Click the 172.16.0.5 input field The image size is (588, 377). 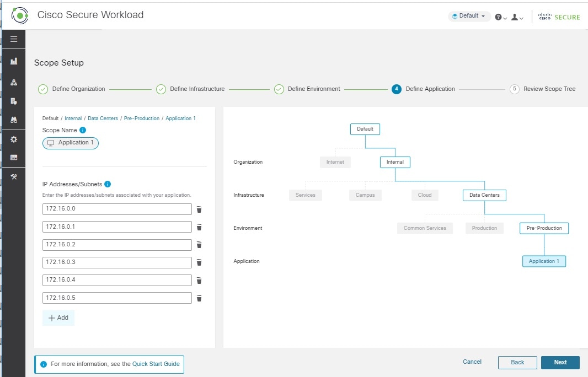[117, 298]
